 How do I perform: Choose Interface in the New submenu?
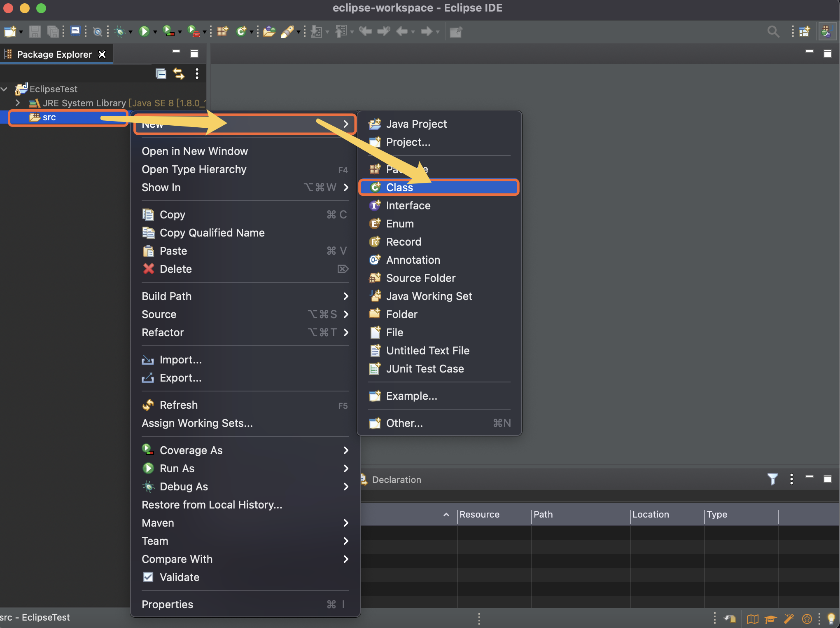(x=408, y=205)
